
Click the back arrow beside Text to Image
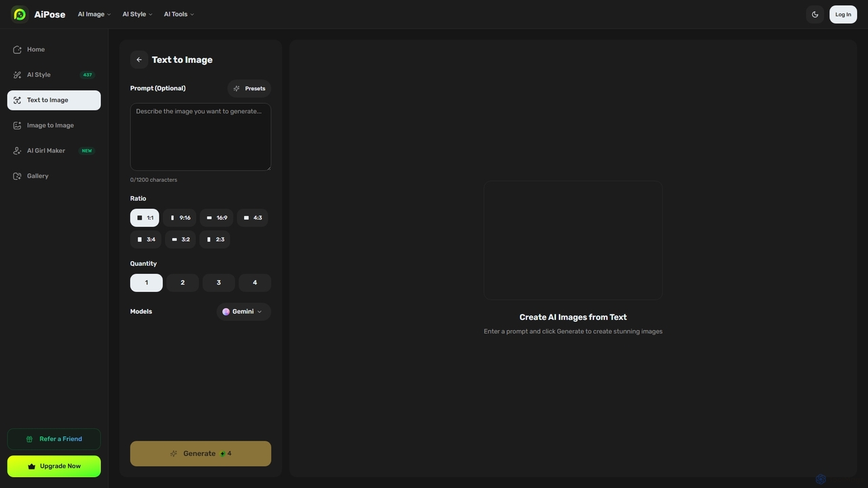coord(139,60)
